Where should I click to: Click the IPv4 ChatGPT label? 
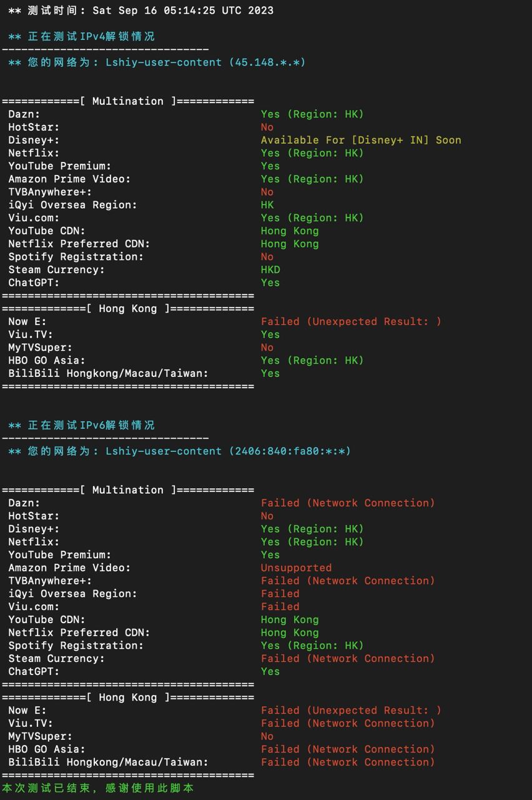34,283
